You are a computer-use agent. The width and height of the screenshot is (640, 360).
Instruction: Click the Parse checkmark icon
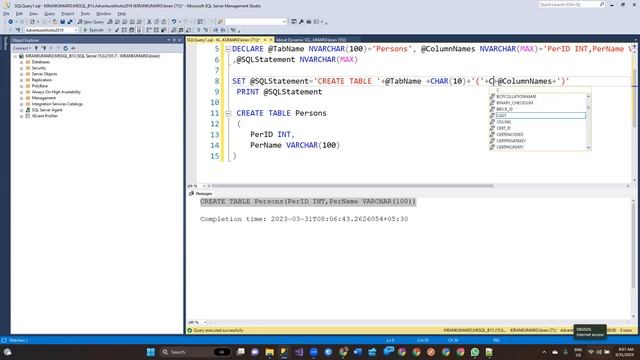click(117, 30)
